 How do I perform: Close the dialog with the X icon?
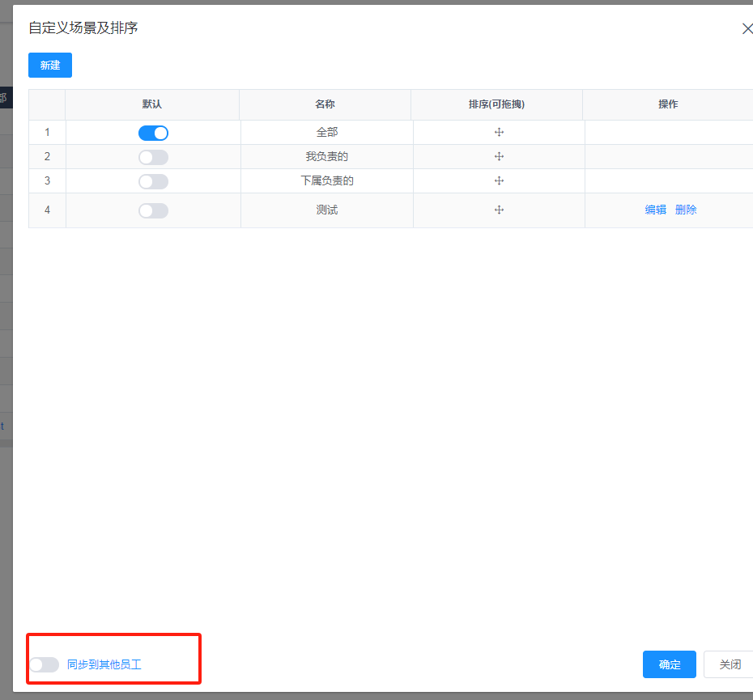pyautogui.click(x=747, y=28)
